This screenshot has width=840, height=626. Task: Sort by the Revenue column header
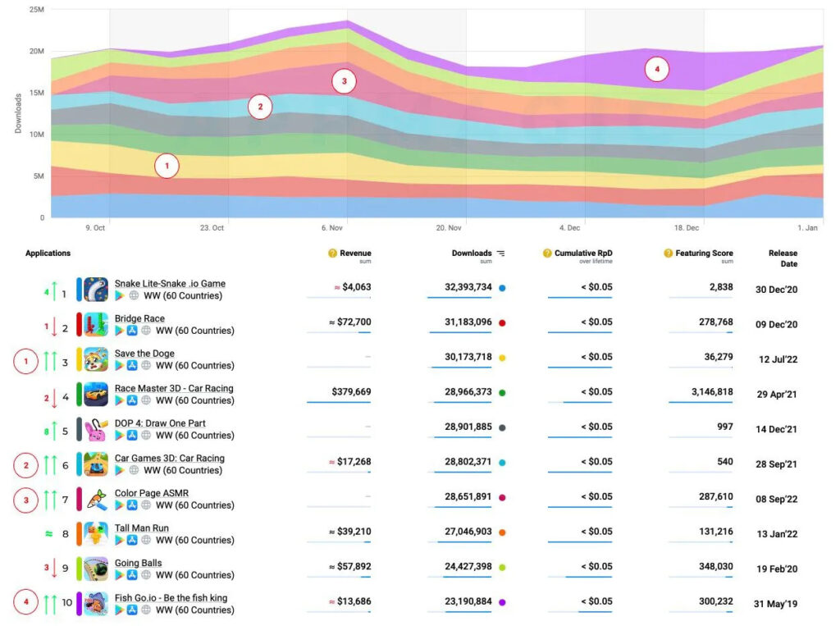pyautogui.click(x=355, y=254)
